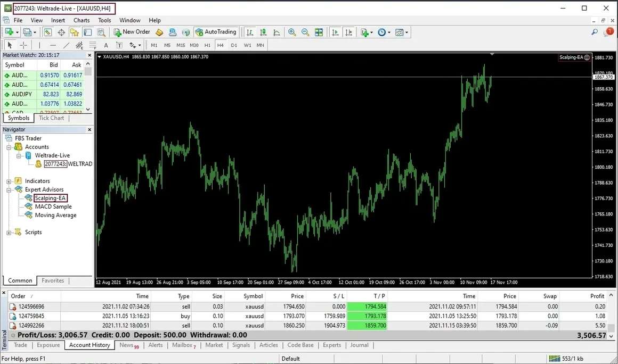This screenshot has width=618, height=364.
Task: Click the Market Watch scrollbar down arrow
Action: tap(88, 110)
